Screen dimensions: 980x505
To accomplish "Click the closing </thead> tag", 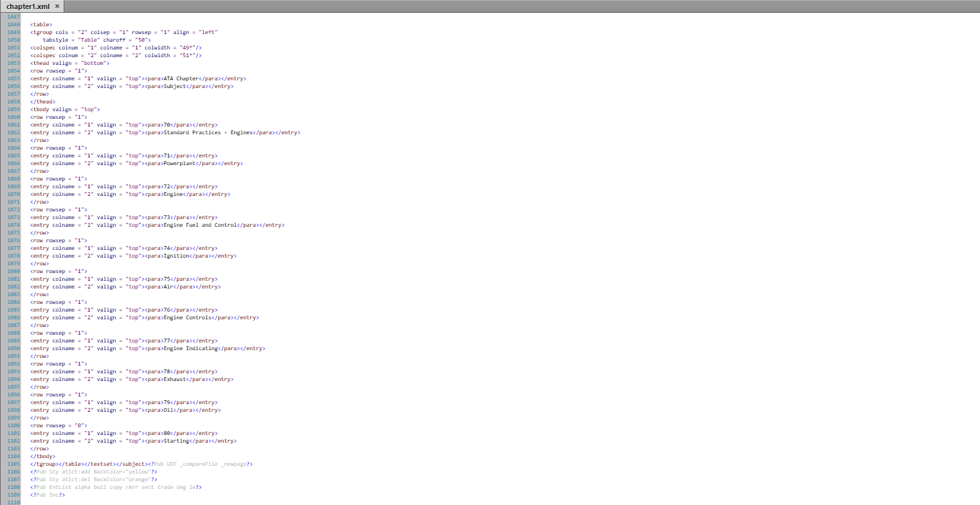I will [x=42, y=102].
